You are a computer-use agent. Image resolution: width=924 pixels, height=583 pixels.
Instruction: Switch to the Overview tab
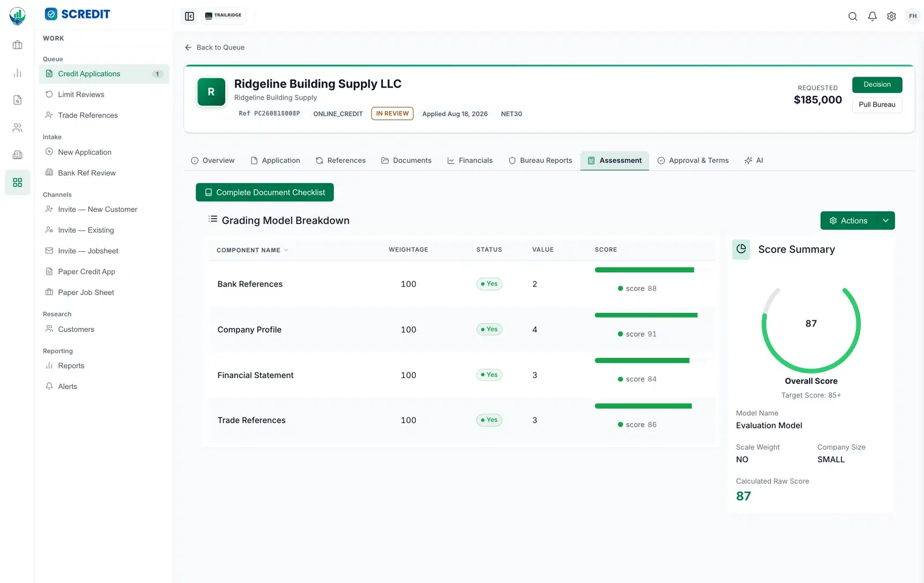[x=213, y=160]
